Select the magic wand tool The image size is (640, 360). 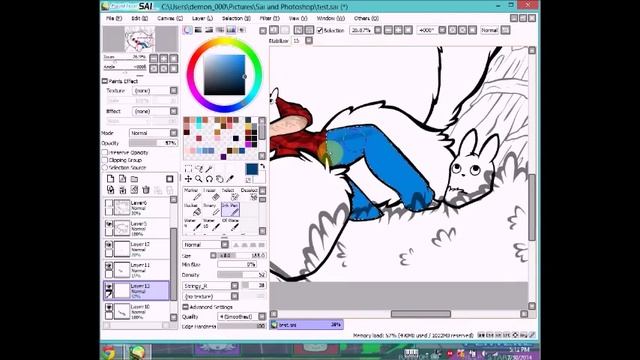[209, 169]
